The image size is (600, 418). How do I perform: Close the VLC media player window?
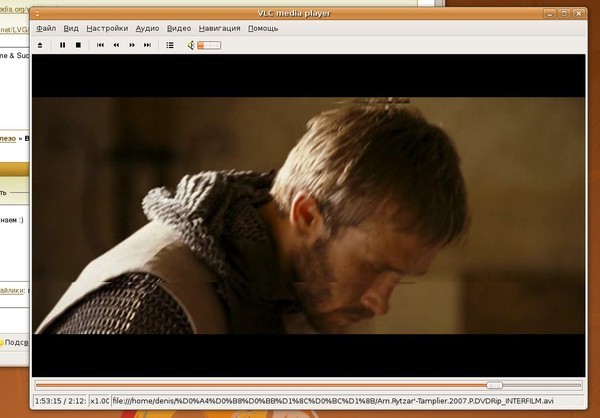click(x=579, y=13)
